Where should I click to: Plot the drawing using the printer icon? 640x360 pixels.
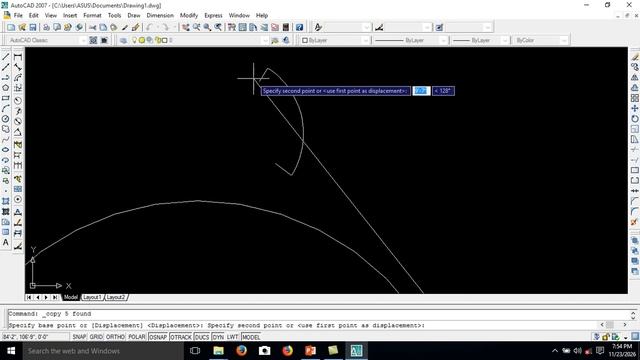click(46, 27)
